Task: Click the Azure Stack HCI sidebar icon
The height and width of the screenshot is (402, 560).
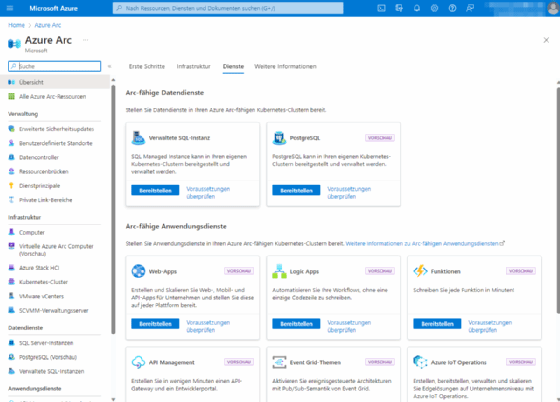Action: 11,267
